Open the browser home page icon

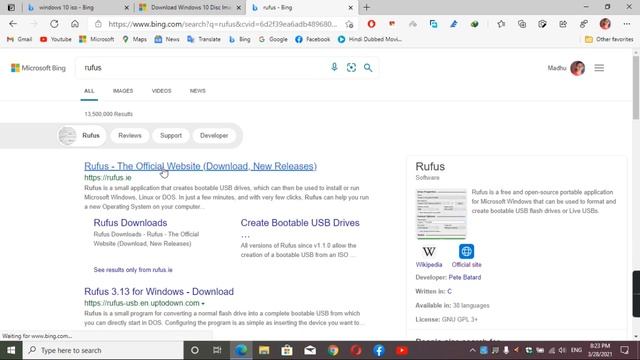tap(75, 24)
